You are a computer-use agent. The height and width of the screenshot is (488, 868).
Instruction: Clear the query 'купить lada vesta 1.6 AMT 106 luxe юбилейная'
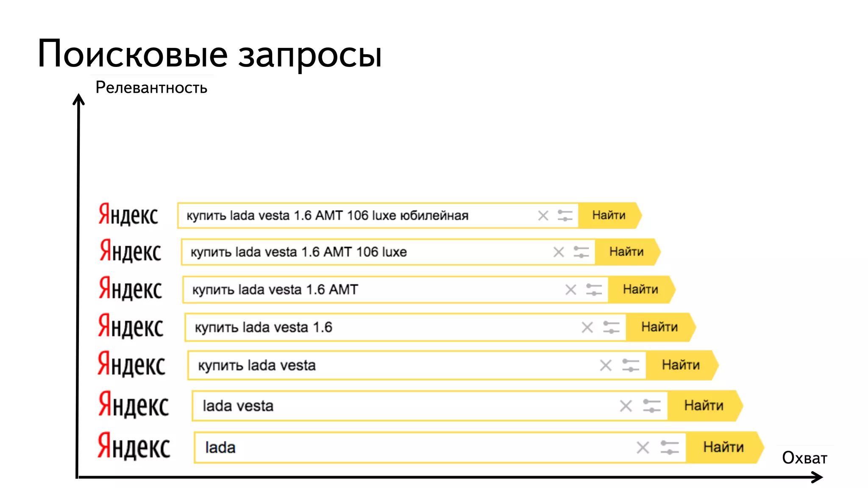coord(543,216)
